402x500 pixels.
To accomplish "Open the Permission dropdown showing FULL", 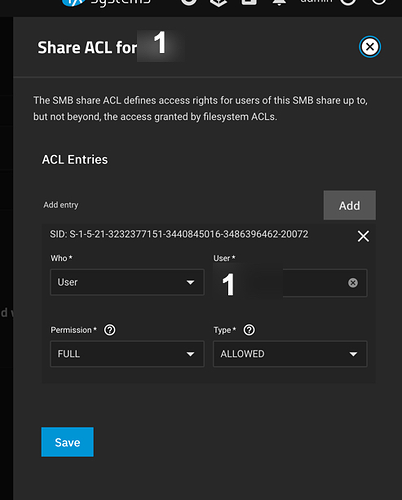I will coord(127,354).
